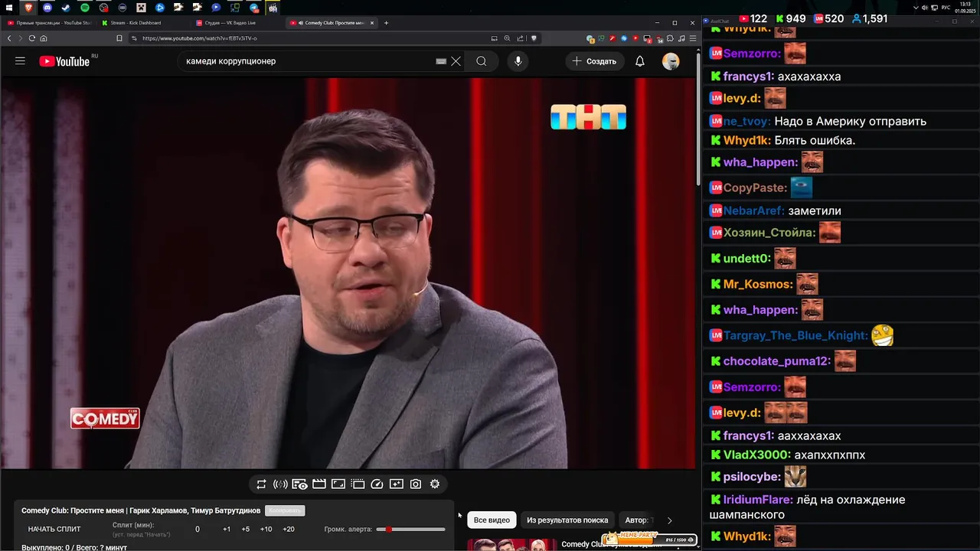Expand more filter chips with right chevron
980x551 pixels.
(x=670, y=520)
